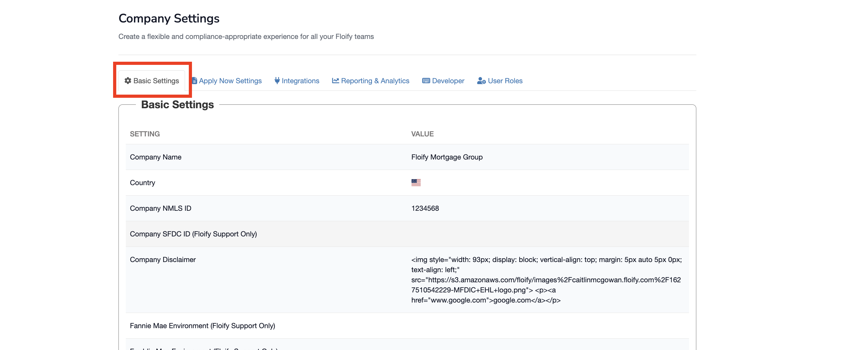This screenshot has height=350, width=868.
Task: Click the NMLS ID value 1234568
Action: click(425, 208)
